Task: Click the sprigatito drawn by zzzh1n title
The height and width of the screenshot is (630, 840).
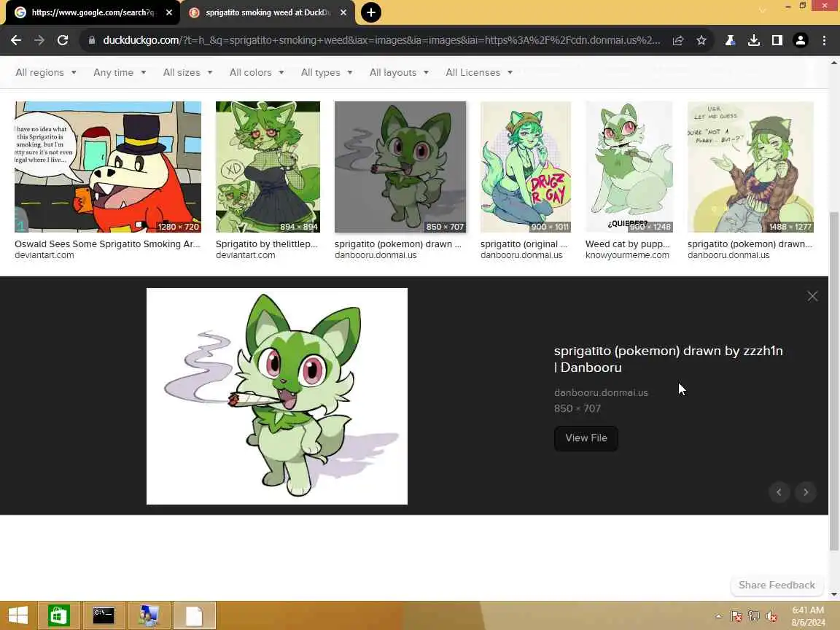Action: click(668, 359)
